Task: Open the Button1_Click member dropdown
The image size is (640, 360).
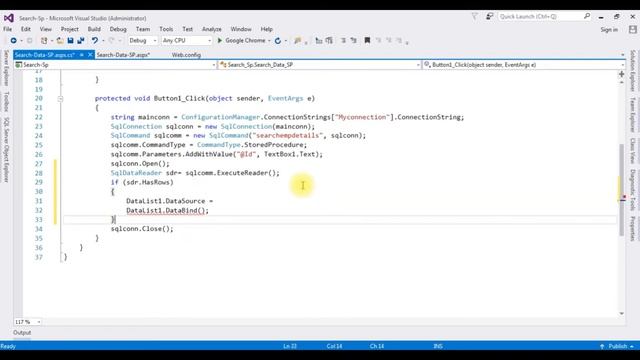Action: pyautogui.click(x=524, y=65)
